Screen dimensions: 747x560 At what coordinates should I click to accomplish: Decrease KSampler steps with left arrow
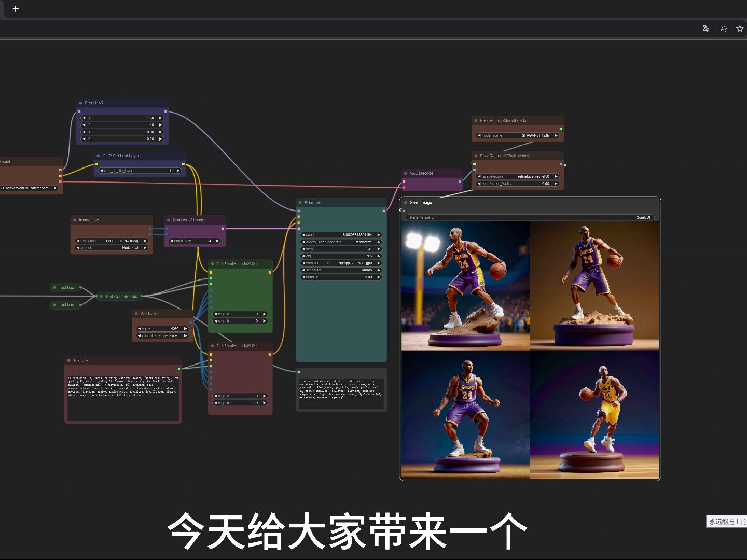pyautogui.click(x=304, y=249)
